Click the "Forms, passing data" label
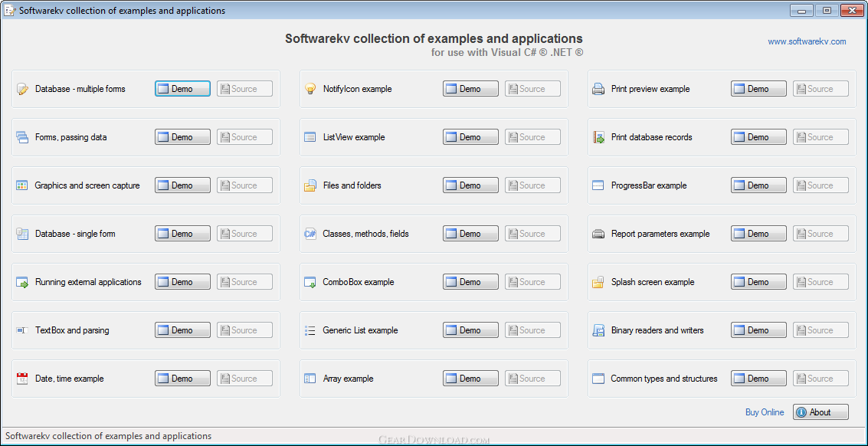The image size is (868, 446). click(70, 137)
